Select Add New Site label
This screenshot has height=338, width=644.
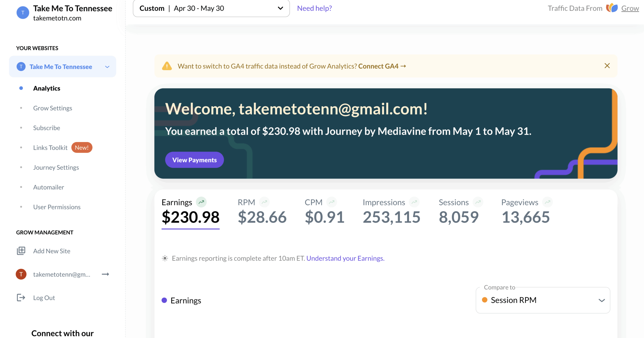coord(52,251)
